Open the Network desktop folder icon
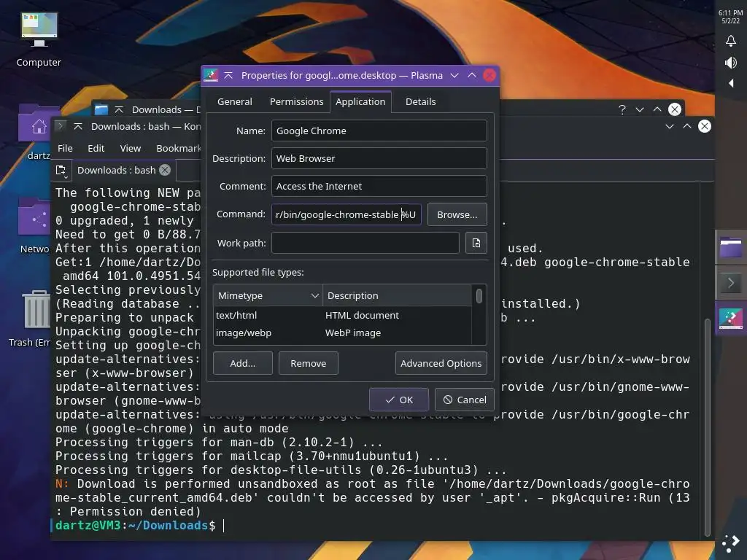Viewport: 747px width, 560px height. (34, 225)
